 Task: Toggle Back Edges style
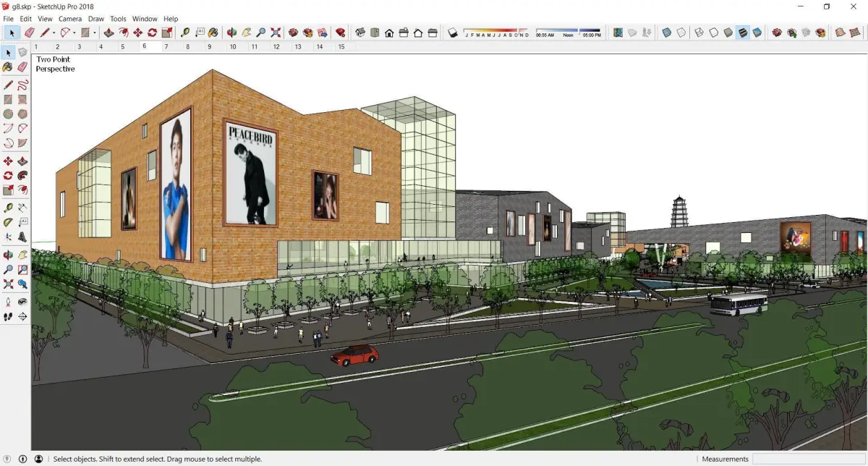pos(681,33)
